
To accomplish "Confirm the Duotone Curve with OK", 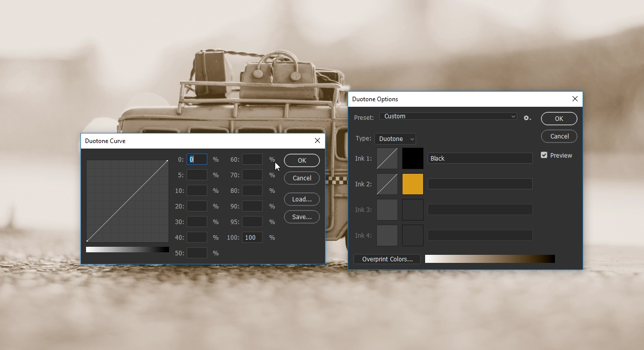I will [302, 160].
